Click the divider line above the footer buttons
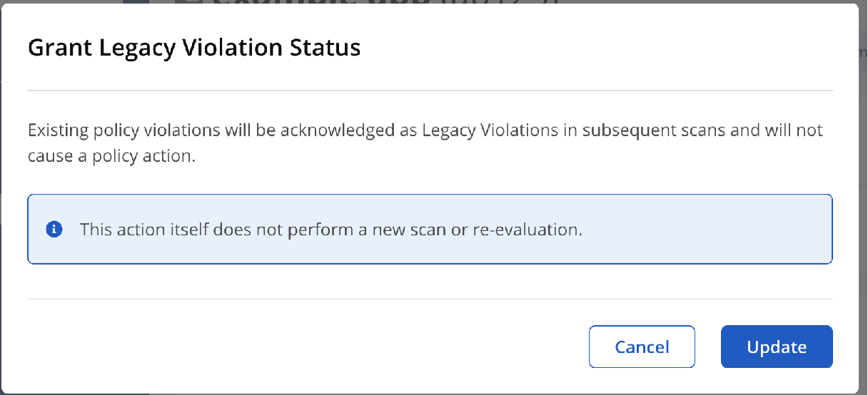 click(x=430, y=299)
